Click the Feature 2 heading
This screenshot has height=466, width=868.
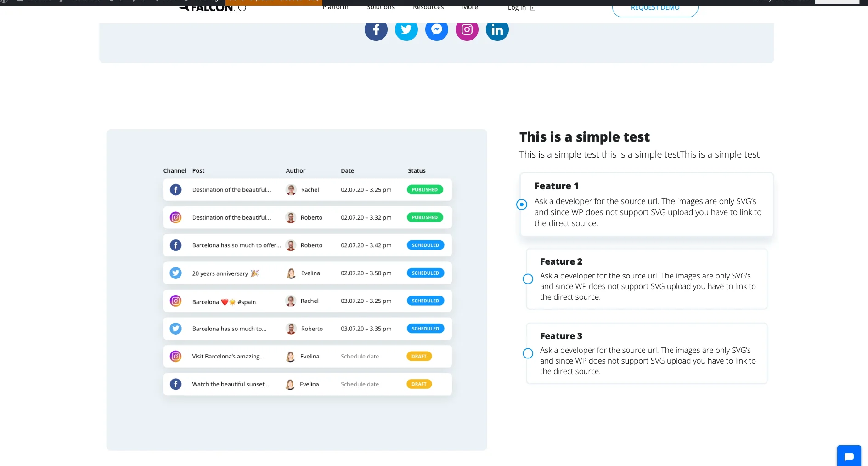(561, 261)
